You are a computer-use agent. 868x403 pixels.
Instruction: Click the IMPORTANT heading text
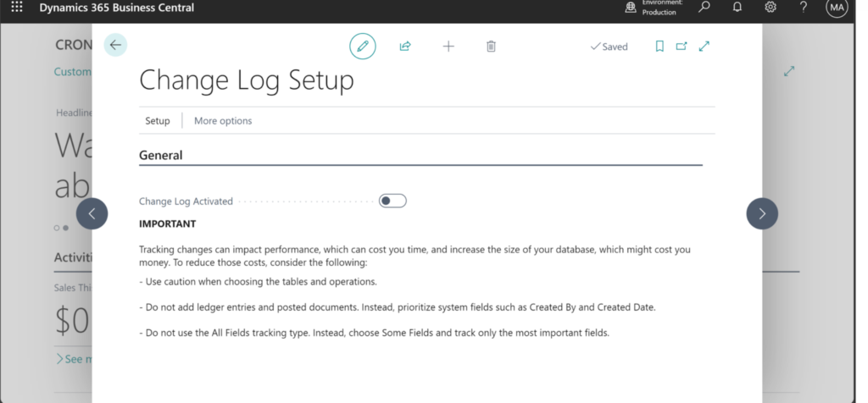(167, 224)
